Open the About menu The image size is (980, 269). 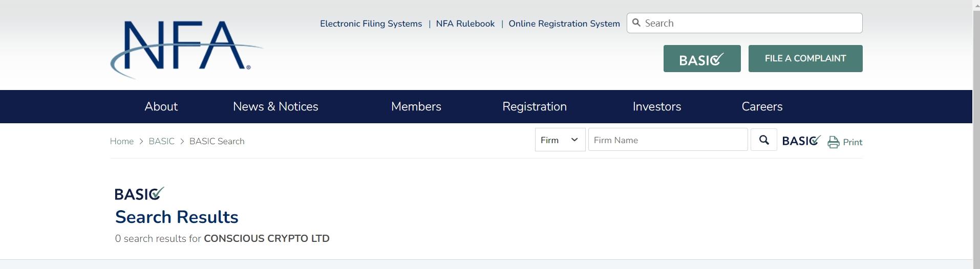161,106
